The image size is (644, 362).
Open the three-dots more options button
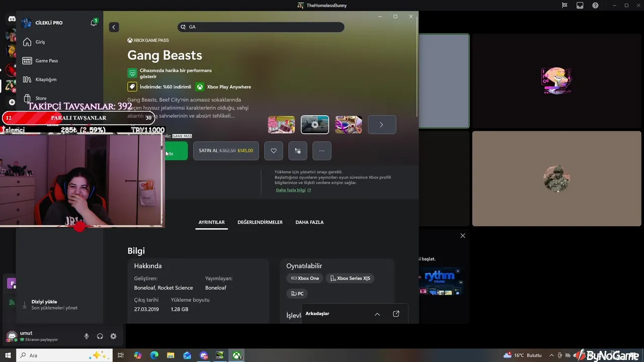pos(322,151)
